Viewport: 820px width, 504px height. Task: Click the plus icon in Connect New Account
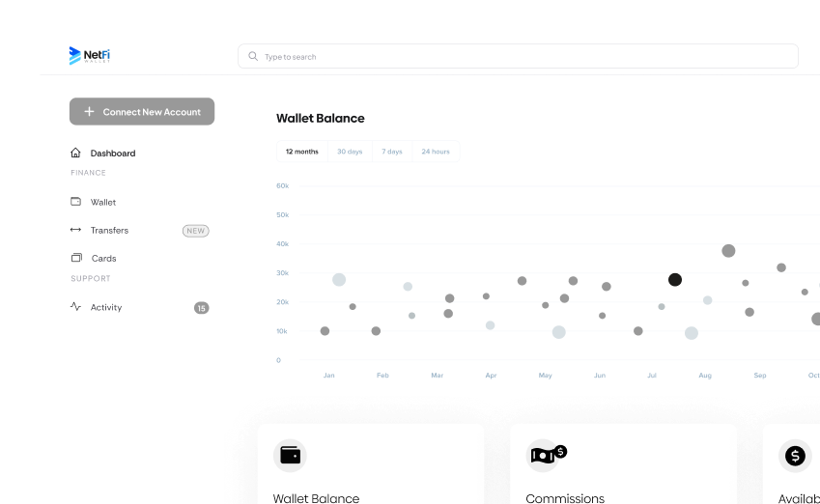coord(90,111)
